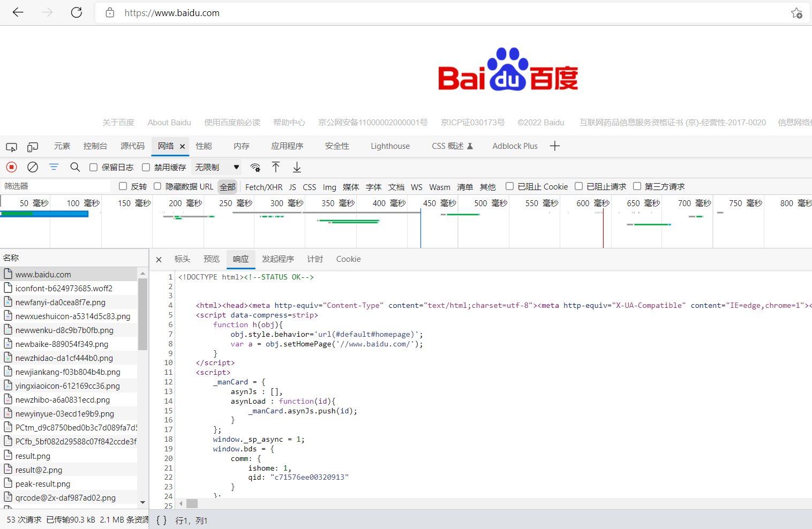This screenshot has height=529, width=812.
Task: Switch to the 元素 tab
Action: click(x=62, y=146)
